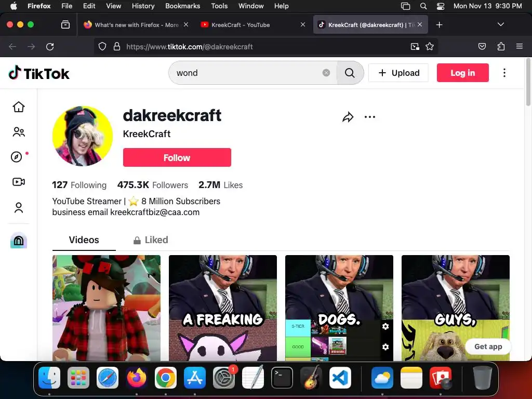This screenshot has width=532, height=399.
Task: Select the locked Liked tab
Action: click(x=151, y=240)
